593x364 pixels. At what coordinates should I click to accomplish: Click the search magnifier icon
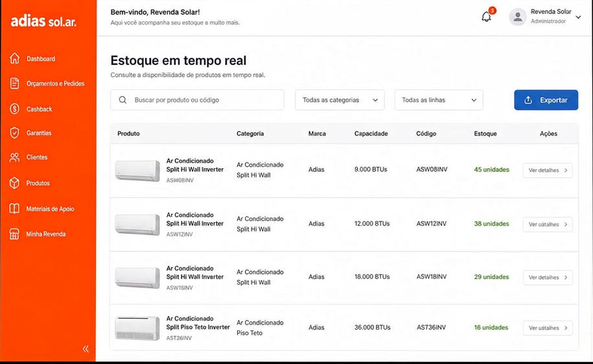[122, 100]
